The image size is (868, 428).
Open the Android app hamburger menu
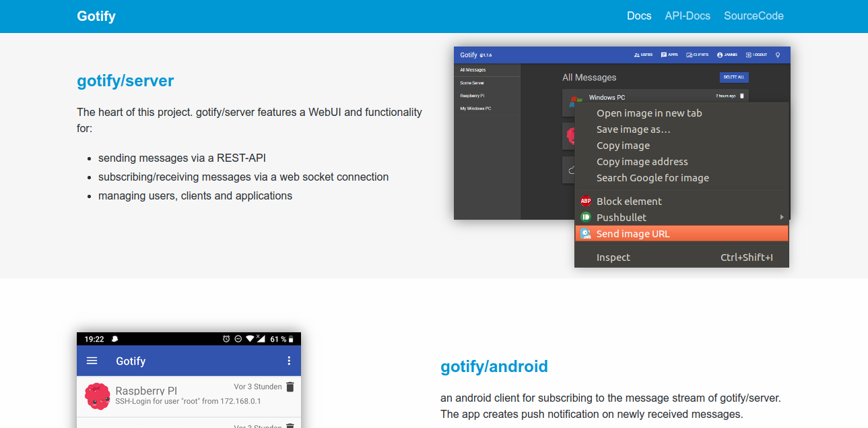(x=92, y=361)
